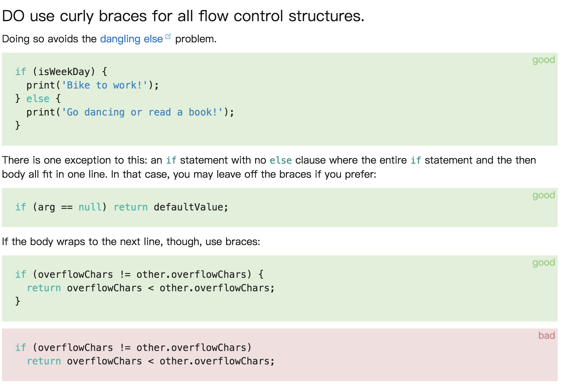Click the inline "else" code in the exception paragraph

(280, 160)
